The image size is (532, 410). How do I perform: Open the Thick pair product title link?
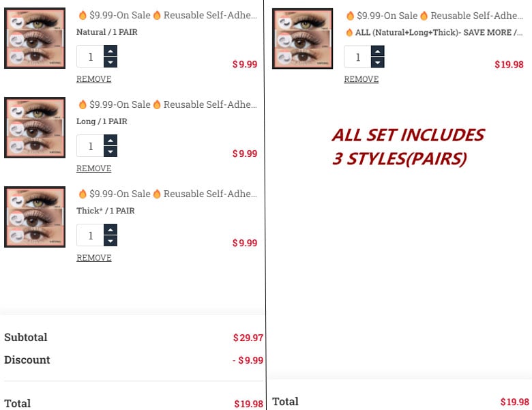[167, 194]
